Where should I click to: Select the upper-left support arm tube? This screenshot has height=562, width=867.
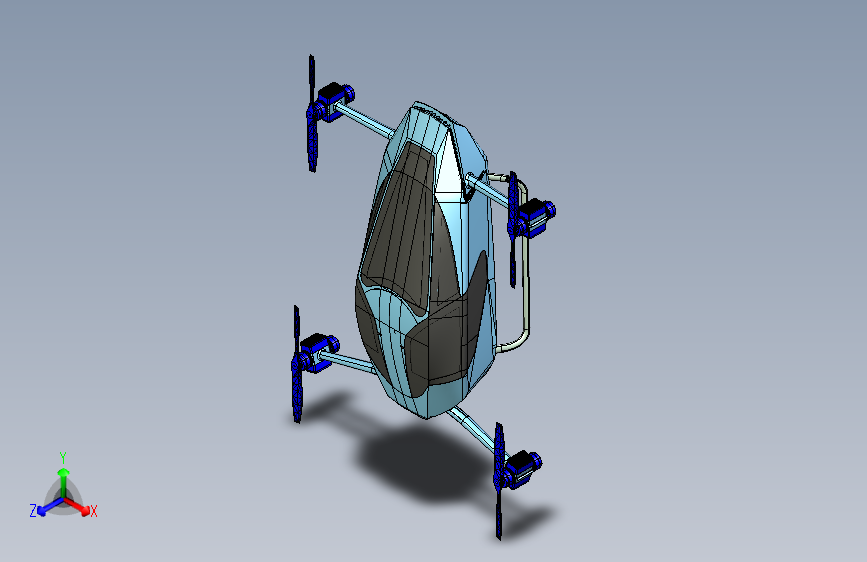(363, 119)
